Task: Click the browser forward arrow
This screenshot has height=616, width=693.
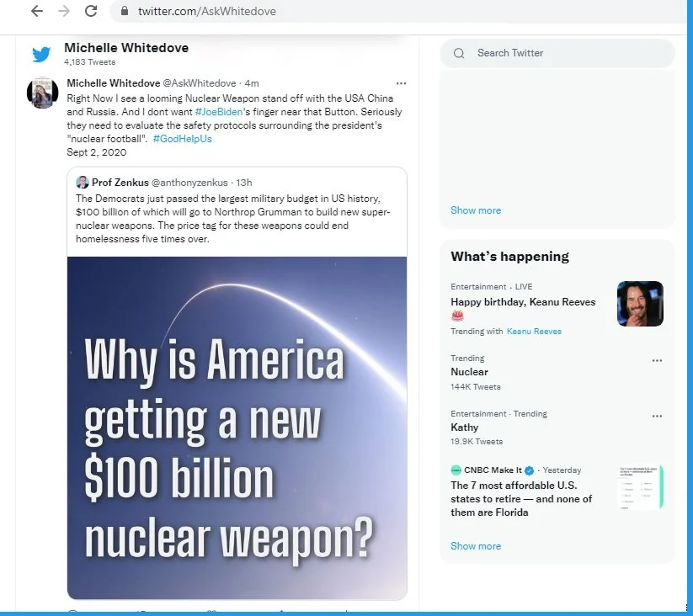Action: pos(64,11)
